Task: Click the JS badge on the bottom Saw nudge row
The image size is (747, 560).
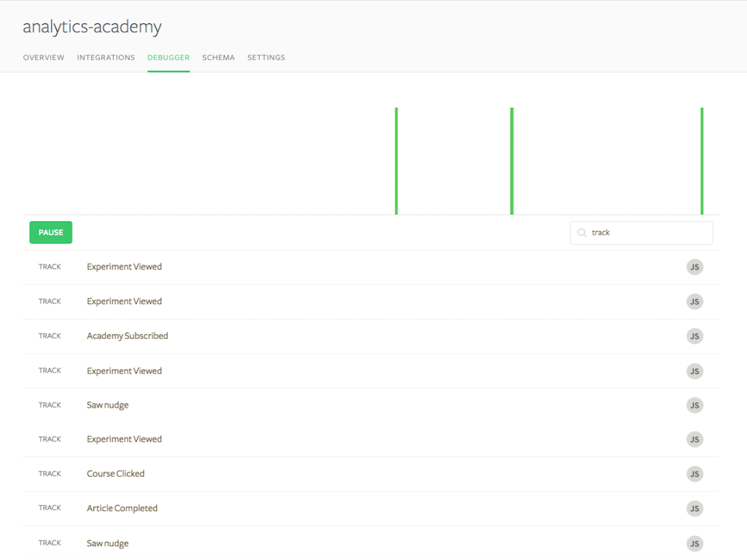Action: pyautogui.click(x=694, y=543)
